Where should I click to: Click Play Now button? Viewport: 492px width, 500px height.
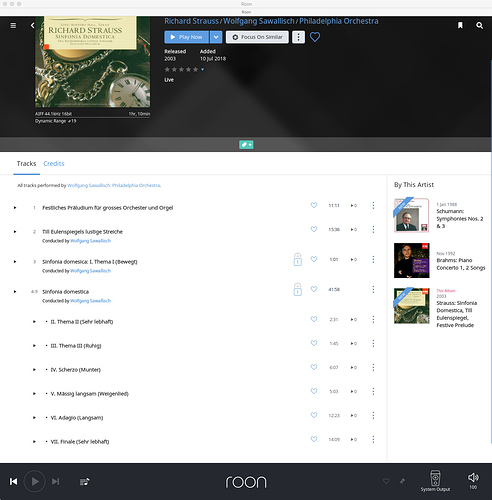tap(187, 37)
